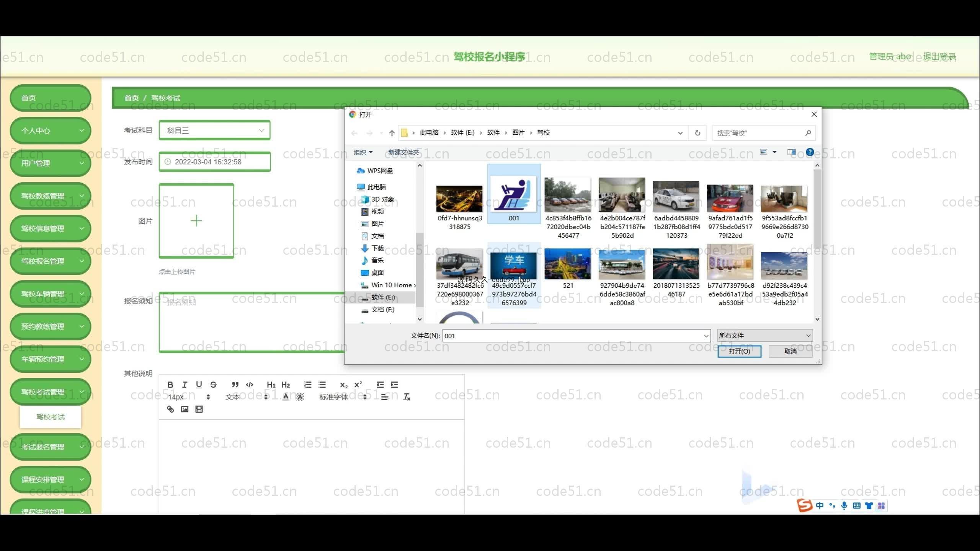
Task: Click 图片 in the address path
Action: click(x=518, y=132)
